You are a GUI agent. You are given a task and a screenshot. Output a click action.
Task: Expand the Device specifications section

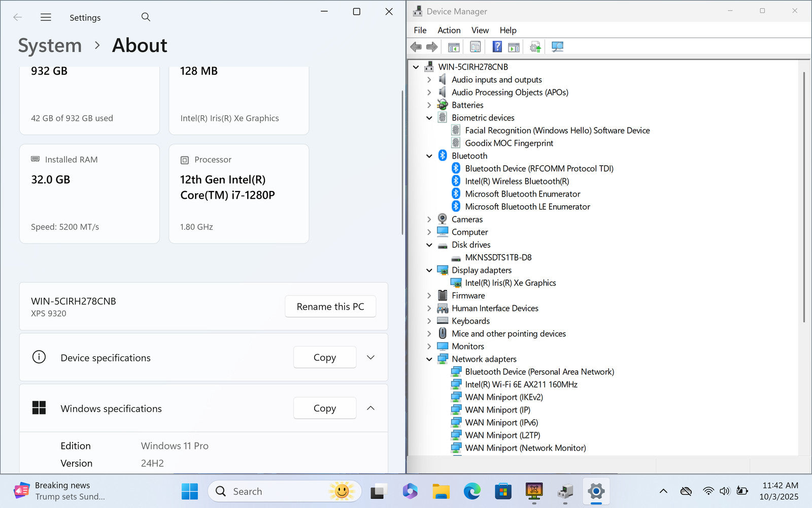click(370, 358)
